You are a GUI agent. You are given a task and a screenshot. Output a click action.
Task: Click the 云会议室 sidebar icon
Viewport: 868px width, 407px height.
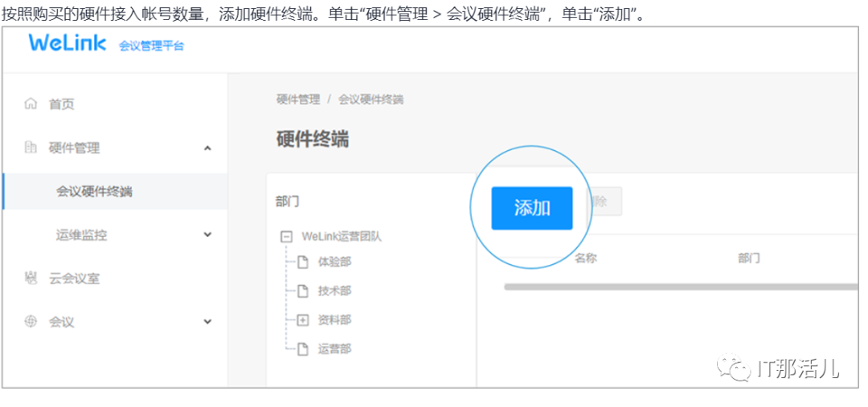click(31, 278)
